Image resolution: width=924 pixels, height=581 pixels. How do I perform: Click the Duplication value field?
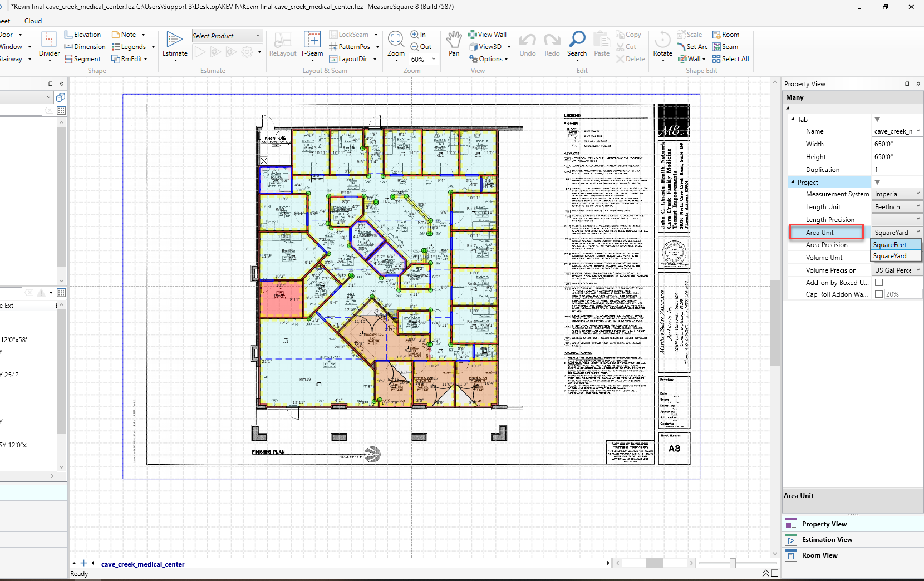point(897,170)
